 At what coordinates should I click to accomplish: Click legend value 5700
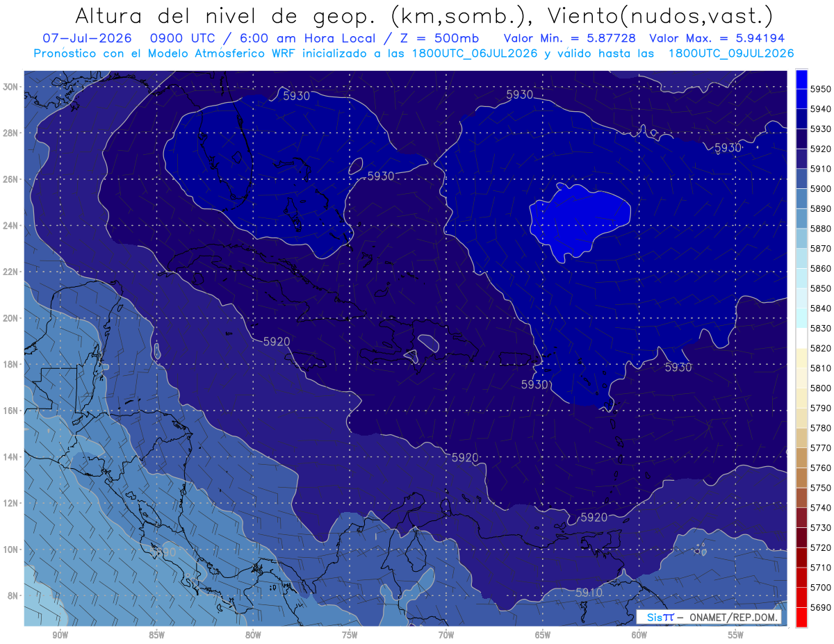[x=821, y=587]
